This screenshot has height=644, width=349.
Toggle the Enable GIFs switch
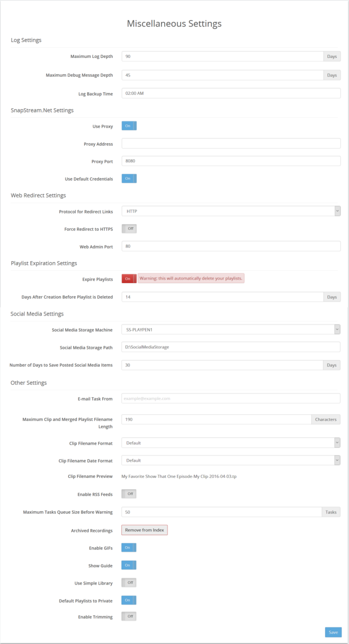point(129,548)
